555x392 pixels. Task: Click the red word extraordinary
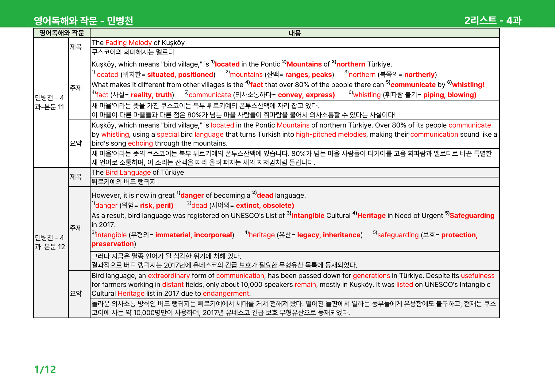169,276
